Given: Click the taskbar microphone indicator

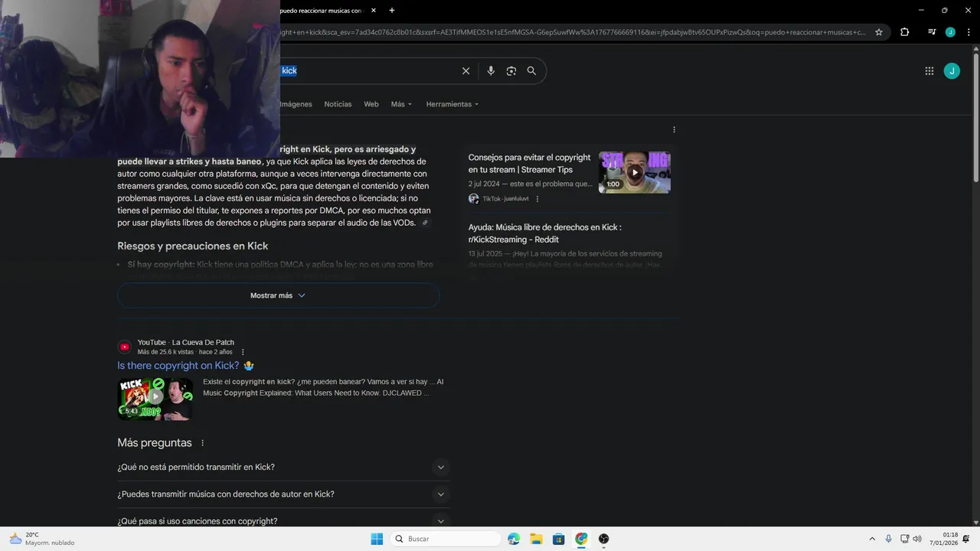Looking at the screenshot, I should click(x=888, y=539).
